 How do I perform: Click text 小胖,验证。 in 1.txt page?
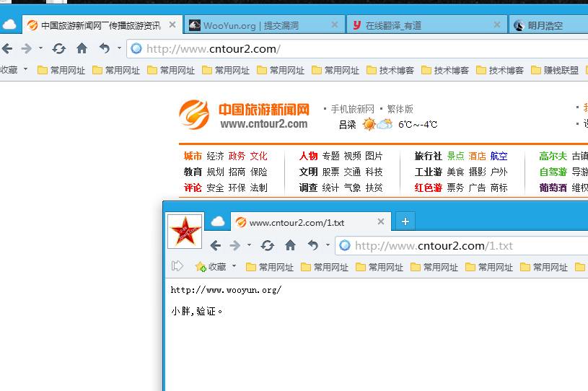click(x=197, y=311)
